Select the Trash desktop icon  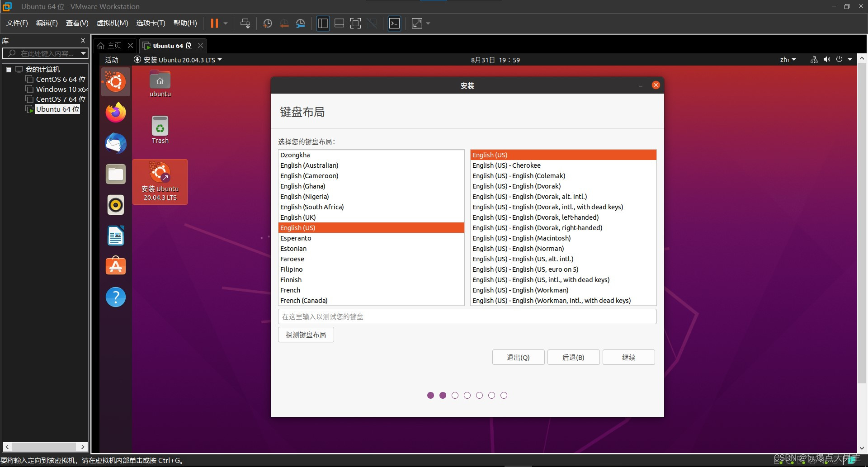pos(160,130)
